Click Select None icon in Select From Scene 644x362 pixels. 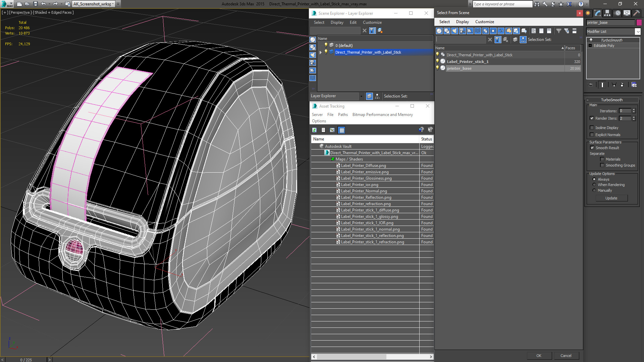541,31
